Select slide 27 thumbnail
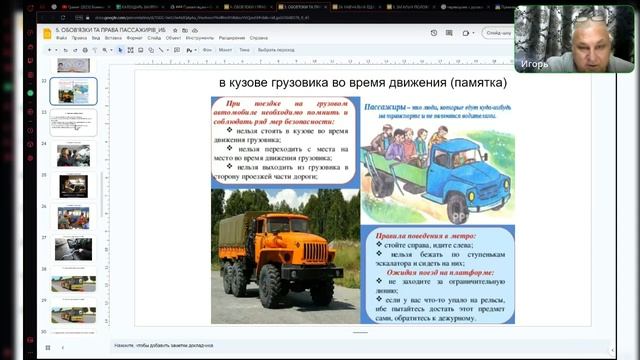 [x=73, y=249]
